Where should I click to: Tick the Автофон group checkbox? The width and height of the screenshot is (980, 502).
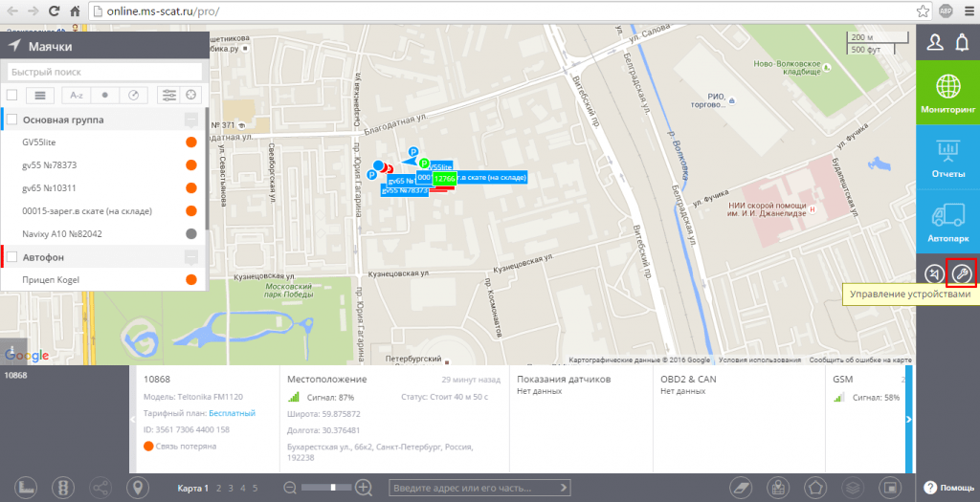pyautogui.click(x=11, y=256)
